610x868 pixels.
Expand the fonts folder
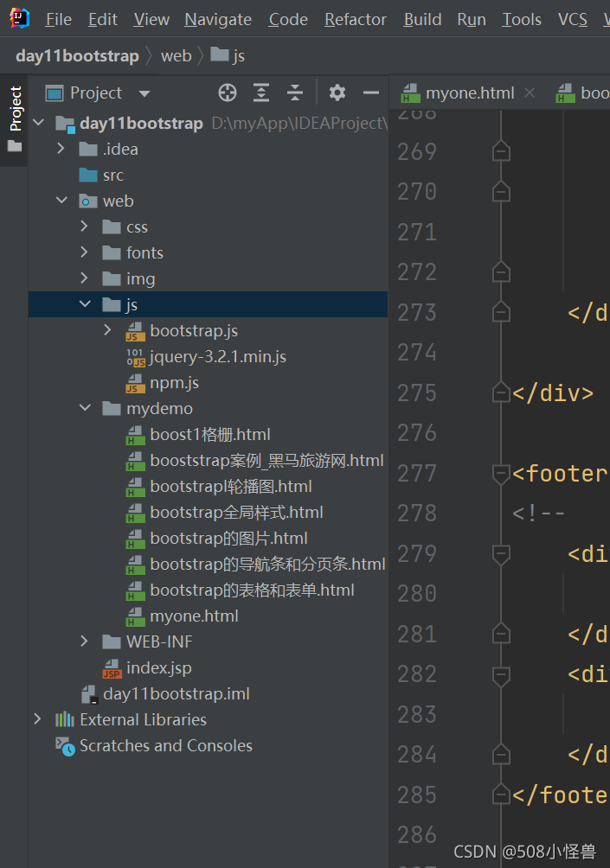tap(84, 252)
